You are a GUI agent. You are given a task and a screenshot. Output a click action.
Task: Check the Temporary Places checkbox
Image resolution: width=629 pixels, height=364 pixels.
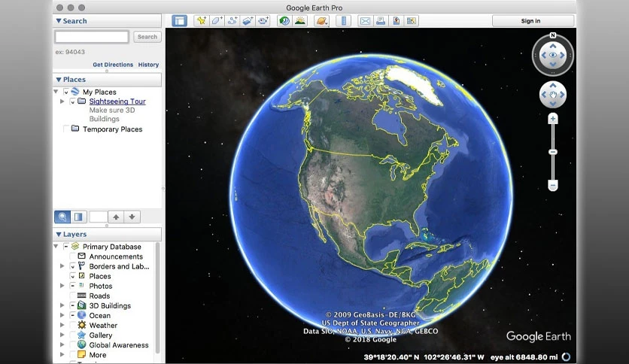[66, 129]
